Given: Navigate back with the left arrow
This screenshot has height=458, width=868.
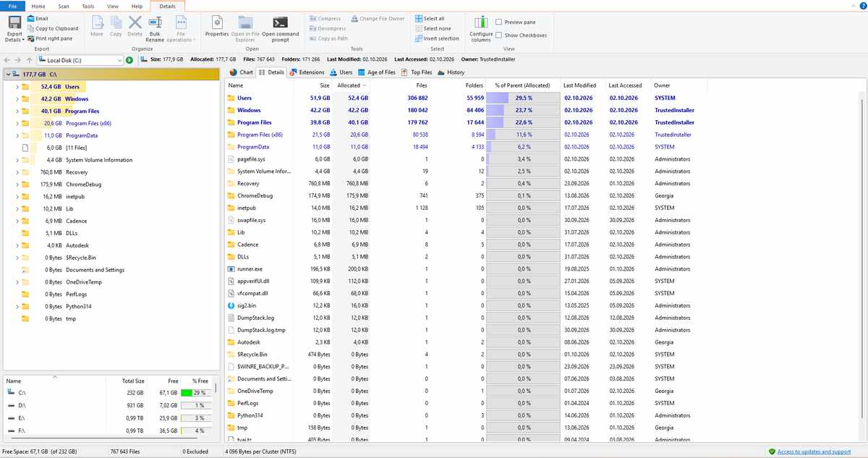Looking at the screenshot, I should click(x=8, y=60).
